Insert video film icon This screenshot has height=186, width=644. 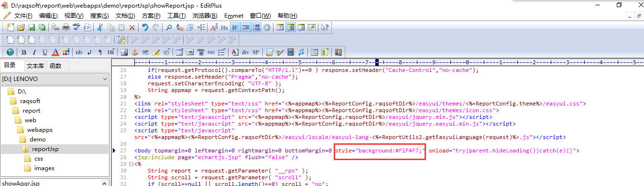click(291, 52)
